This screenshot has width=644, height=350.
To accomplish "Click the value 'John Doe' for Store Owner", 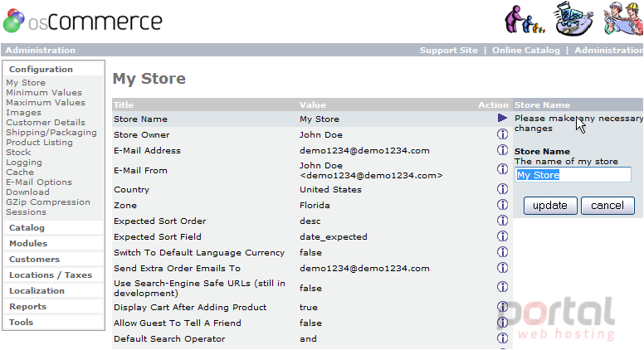I will [321, 134].
